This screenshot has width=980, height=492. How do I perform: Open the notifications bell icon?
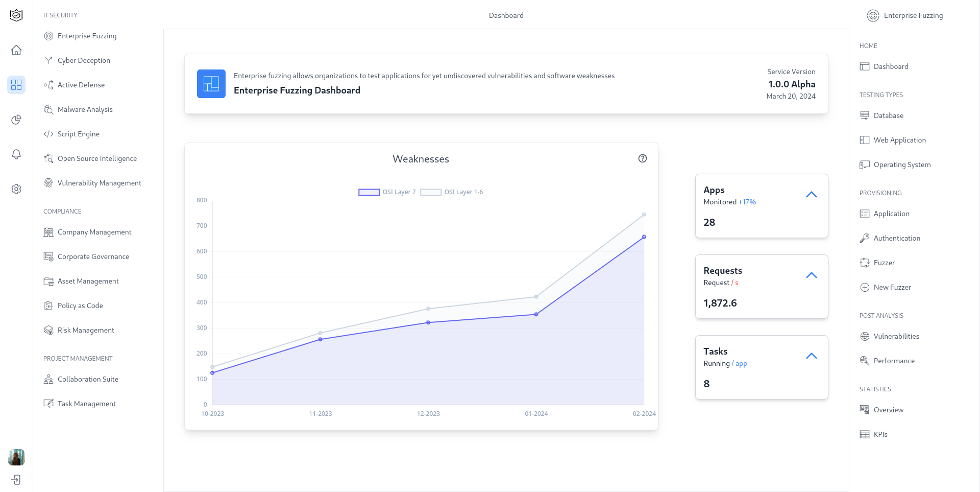point(16,154)
